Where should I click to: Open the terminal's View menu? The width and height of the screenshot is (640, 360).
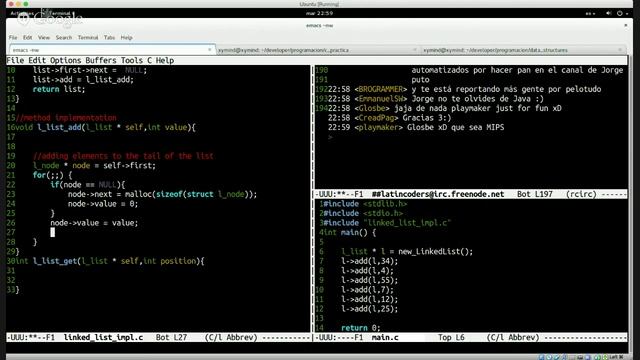tap(44, 38)
